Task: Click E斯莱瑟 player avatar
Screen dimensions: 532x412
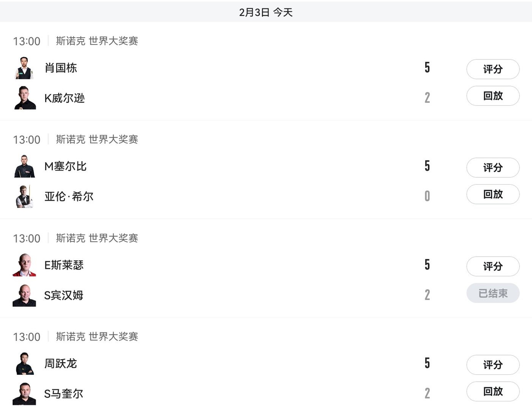Action: click(x=24, y=265)
